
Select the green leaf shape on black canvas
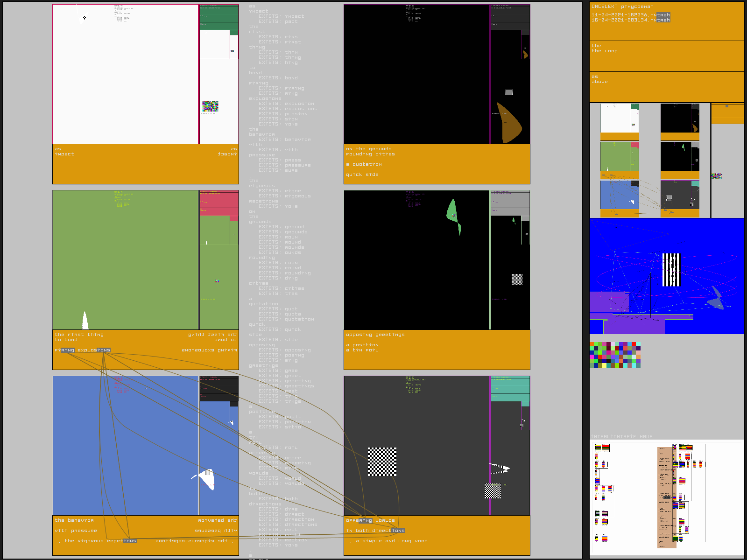[x=452, y=211]
